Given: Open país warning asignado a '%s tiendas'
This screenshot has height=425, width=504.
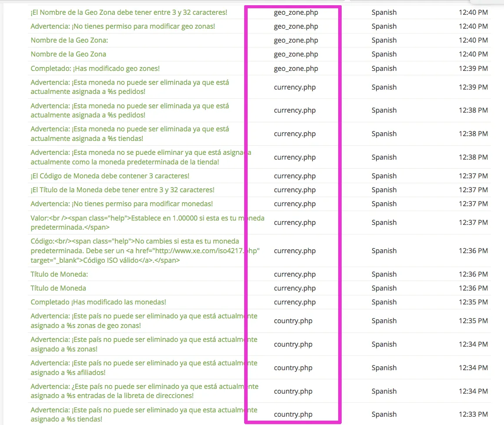Looking at the screenshot, I should coord(144,415).
